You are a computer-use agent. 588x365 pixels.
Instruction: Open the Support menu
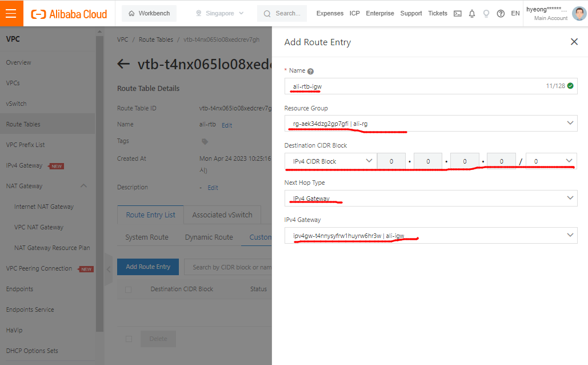point(411,13)
